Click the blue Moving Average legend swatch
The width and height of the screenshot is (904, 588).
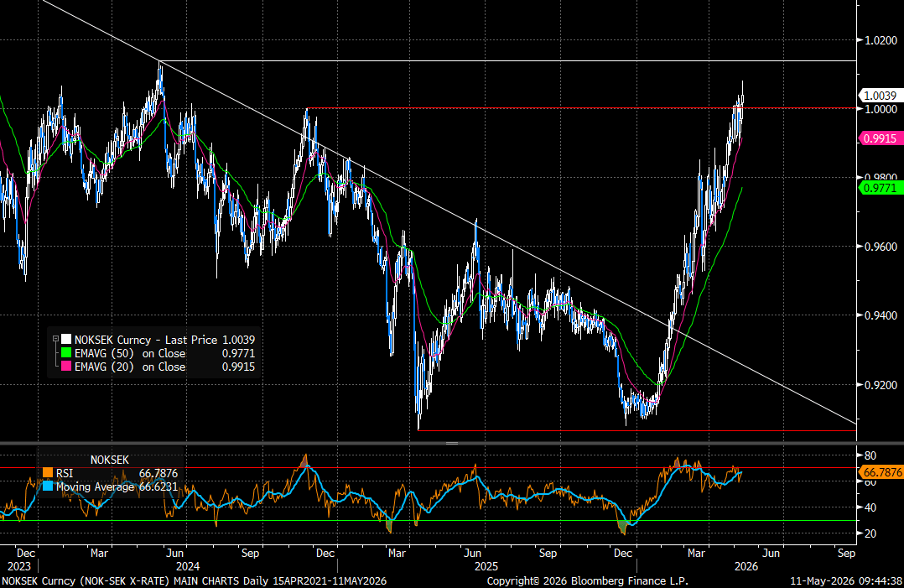pyautogui.click(x=48, y=487)
